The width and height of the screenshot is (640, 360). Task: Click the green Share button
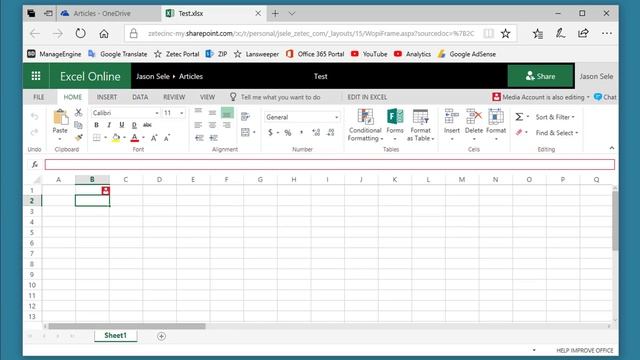click(x=540, y=76)
